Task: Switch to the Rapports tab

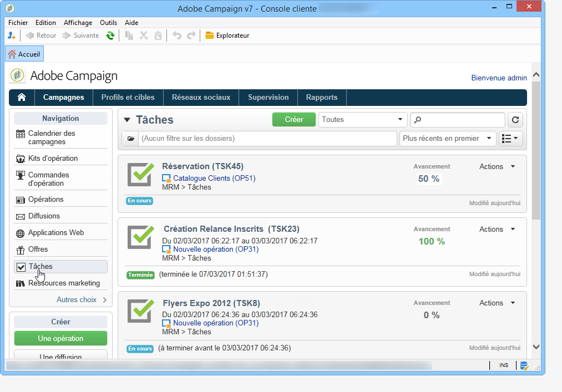Action: click(322, 98)
